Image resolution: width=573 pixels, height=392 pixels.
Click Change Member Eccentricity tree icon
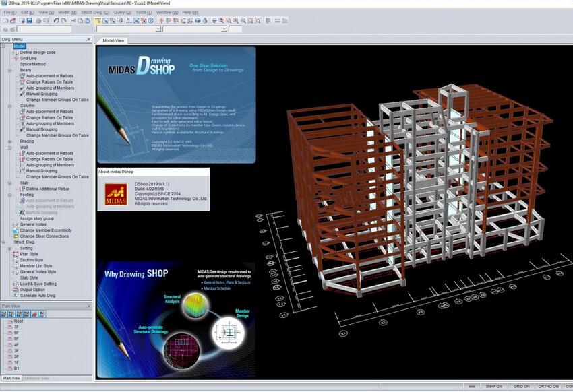click(x=16, y=230)
